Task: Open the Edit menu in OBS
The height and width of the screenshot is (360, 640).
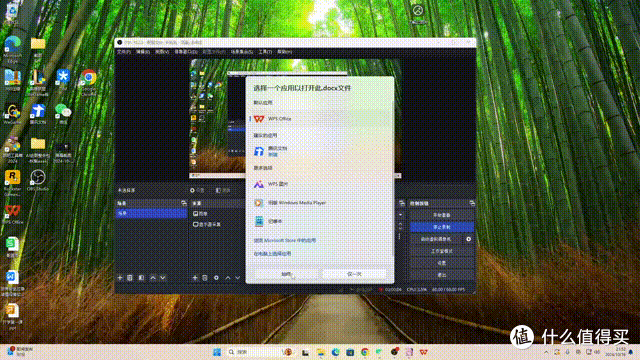Action: (x=142, y=52)
